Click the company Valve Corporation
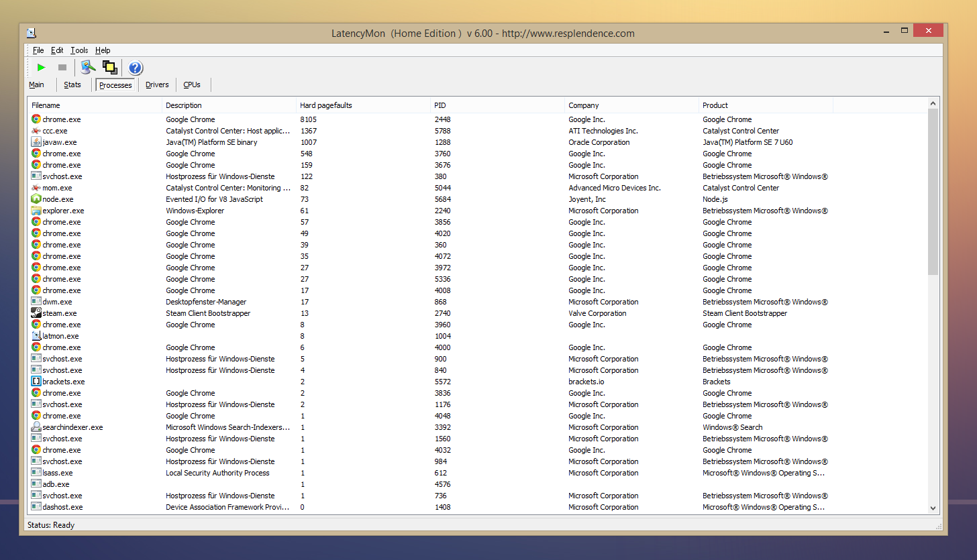The height and width of the screenshot is (560, 977). coord(597,313)
